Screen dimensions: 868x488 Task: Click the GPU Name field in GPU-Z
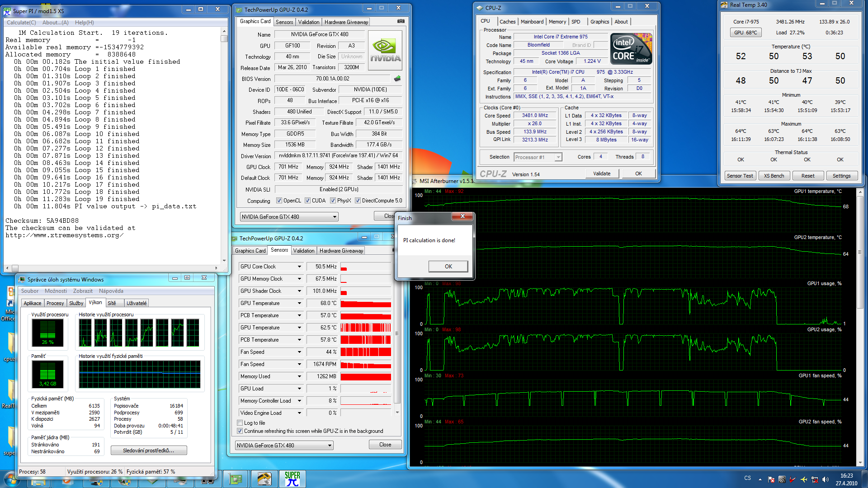tap(320, 34)
